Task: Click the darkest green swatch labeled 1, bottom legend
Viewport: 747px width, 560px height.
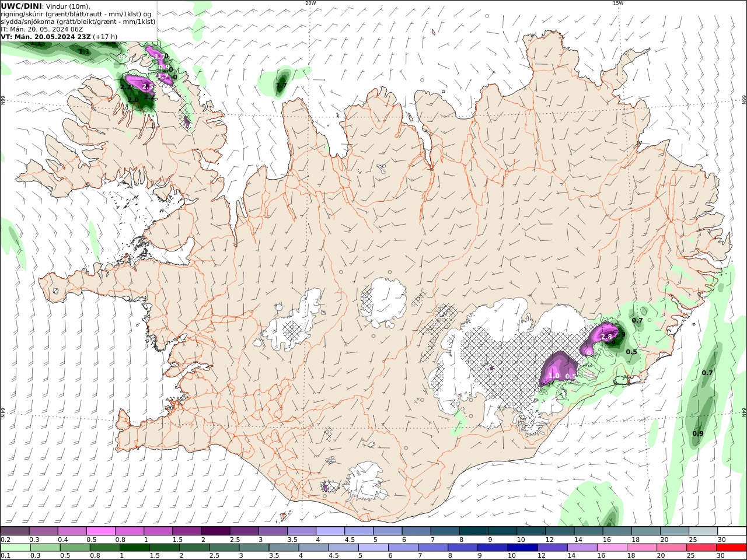Action: click(x=134, y=547)
